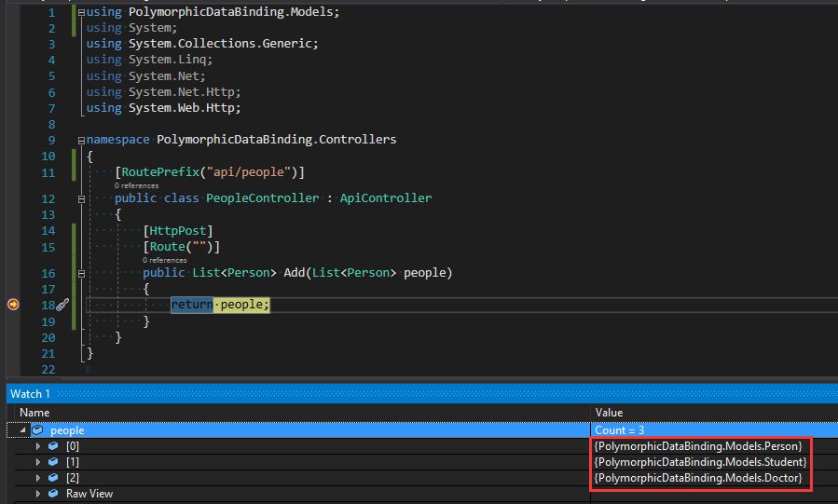Click the cube icon beside item [2]
This screenshot has width=838, height=504.
tap(52, 478)
